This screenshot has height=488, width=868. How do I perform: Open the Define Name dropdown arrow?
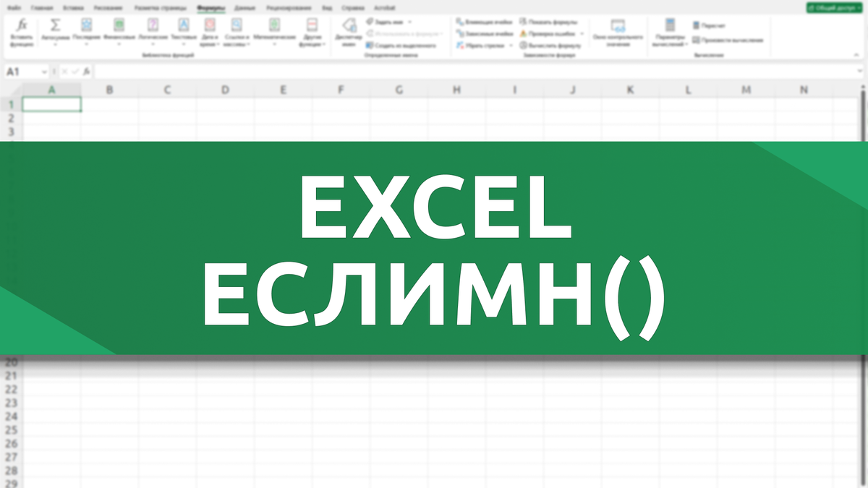click(409, 22)
